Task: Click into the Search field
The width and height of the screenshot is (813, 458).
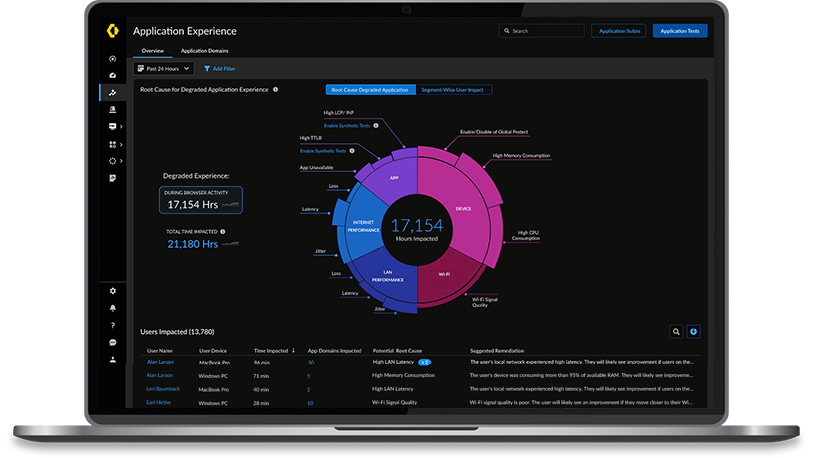Action: click(540, 31)
